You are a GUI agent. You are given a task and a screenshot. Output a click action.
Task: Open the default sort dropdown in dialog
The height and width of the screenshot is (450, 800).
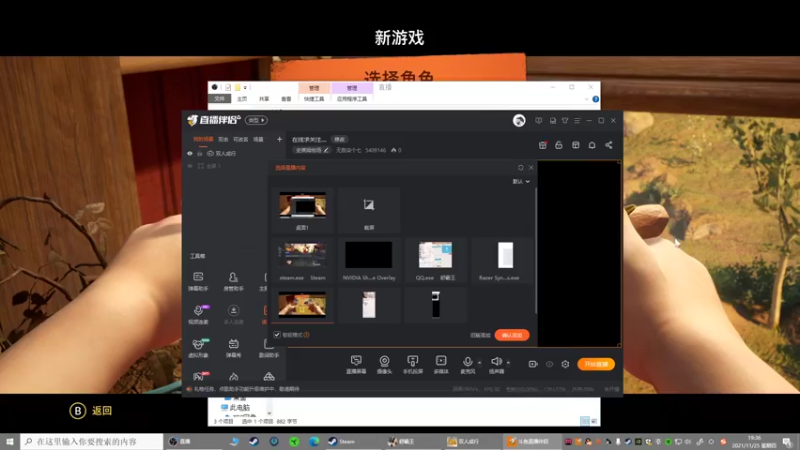tap(521, 181)
